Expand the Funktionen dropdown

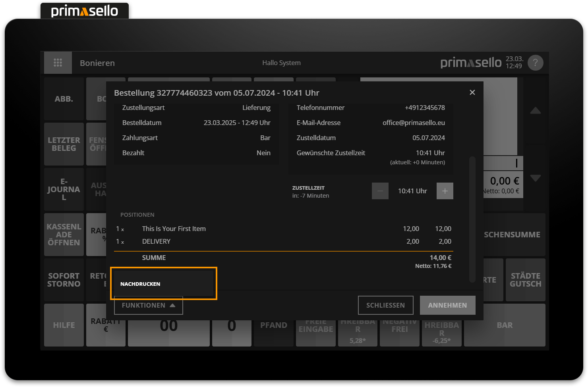148,305
